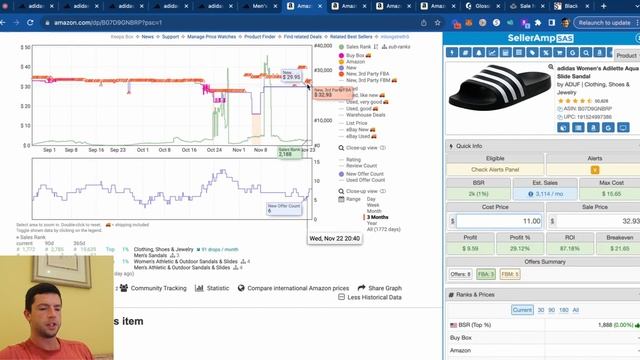Collapse with Less Historical Data
Viewport: 640px width, 360px height.
(370, 297)
